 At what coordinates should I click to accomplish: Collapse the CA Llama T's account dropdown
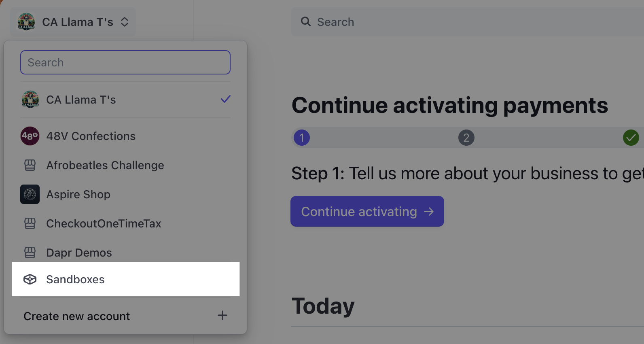point(73,22)
